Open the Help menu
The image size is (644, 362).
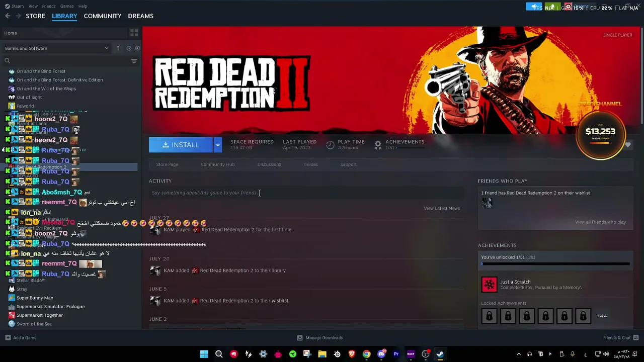[83, 6]
